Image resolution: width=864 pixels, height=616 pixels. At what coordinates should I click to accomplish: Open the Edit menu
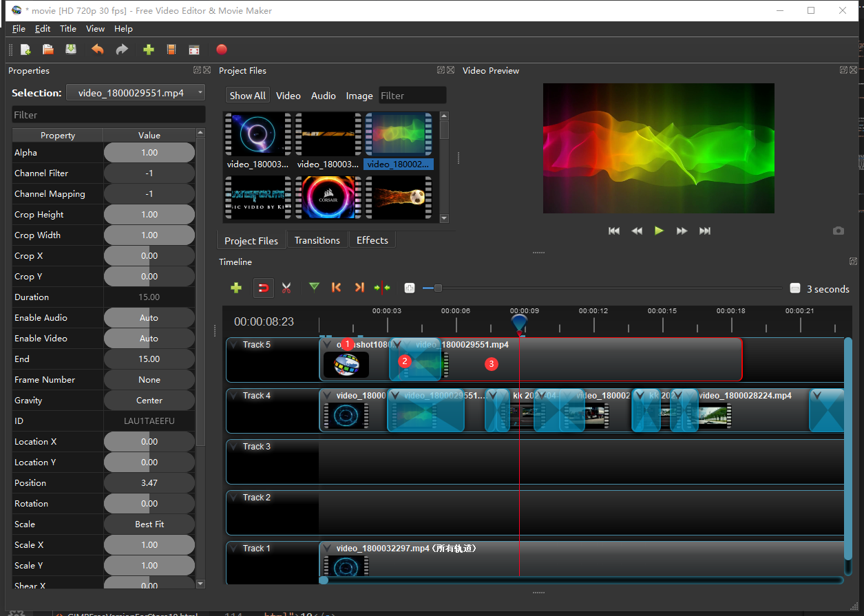[43, 29]
